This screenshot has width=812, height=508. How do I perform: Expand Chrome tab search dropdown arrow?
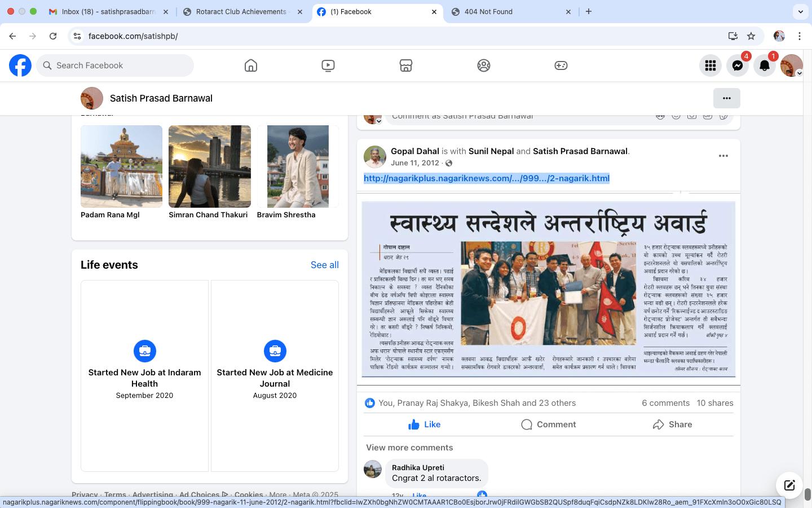point(800,11)
